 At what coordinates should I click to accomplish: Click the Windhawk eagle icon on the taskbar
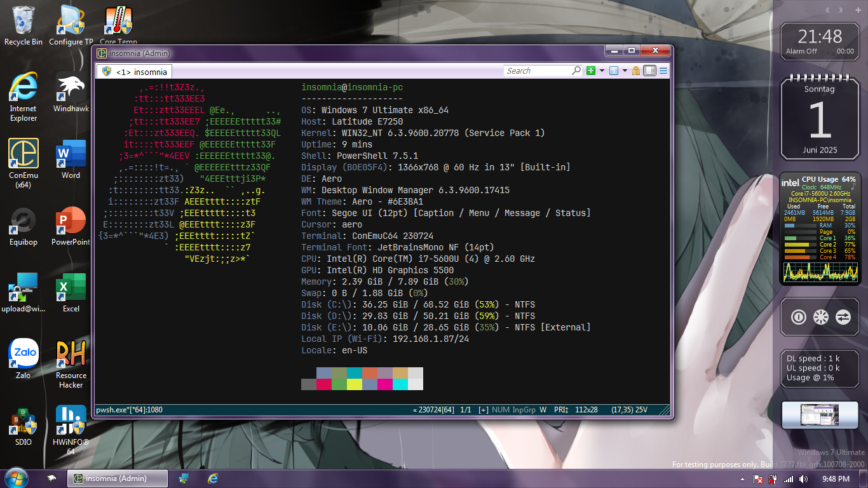pos(52,478)
